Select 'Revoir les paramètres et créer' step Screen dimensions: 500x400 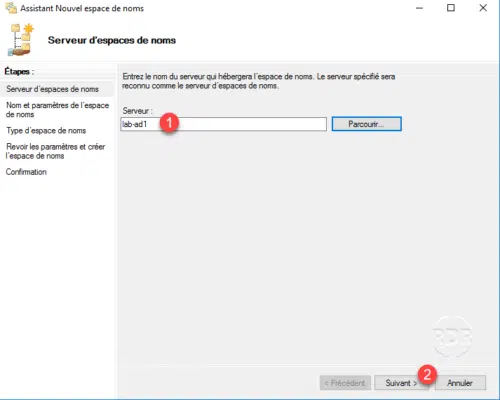coord(55,151)
